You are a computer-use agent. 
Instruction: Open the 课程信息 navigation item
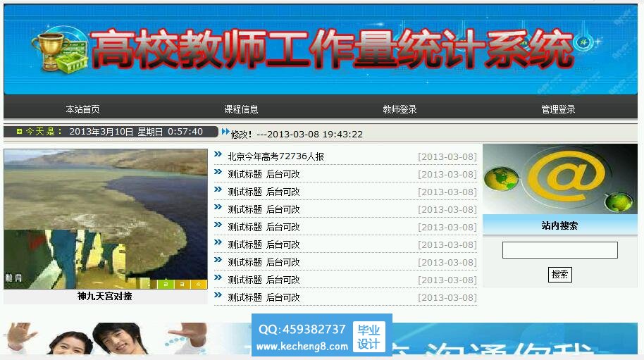point(241,109)
